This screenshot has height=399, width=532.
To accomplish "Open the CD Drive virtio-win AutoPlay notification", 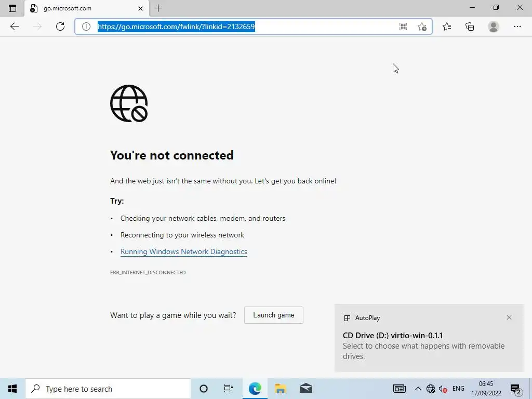I will [429, 338].
